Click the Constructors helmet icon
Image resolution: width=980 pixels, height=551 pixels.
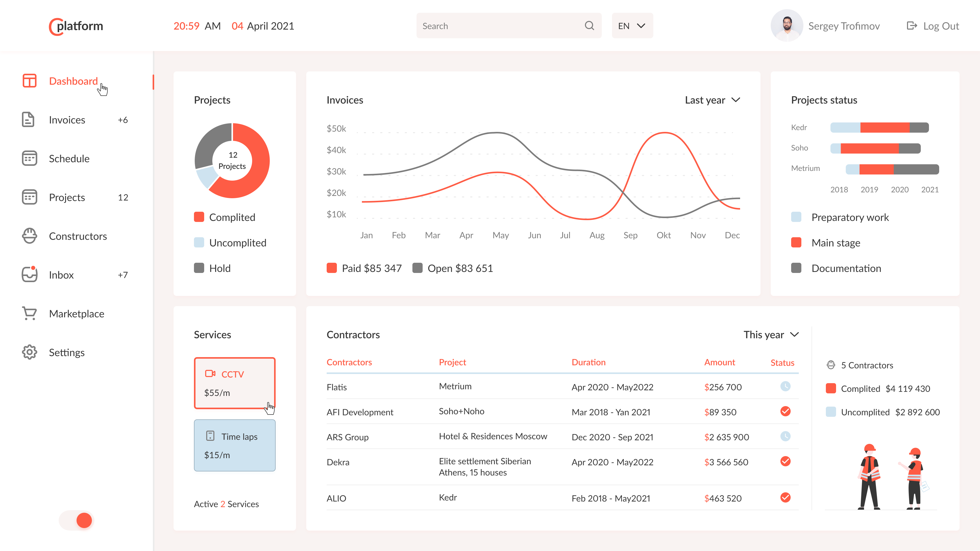pyautogui.click(x=29, y=236)
